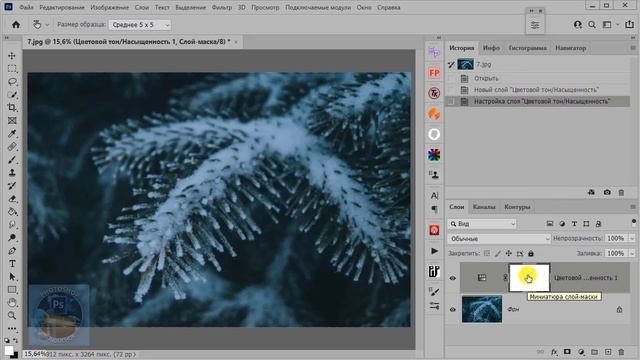Select the Eyedropper tool in the toolbox
The height and width of the screenshot is (360, 640).
12,133
